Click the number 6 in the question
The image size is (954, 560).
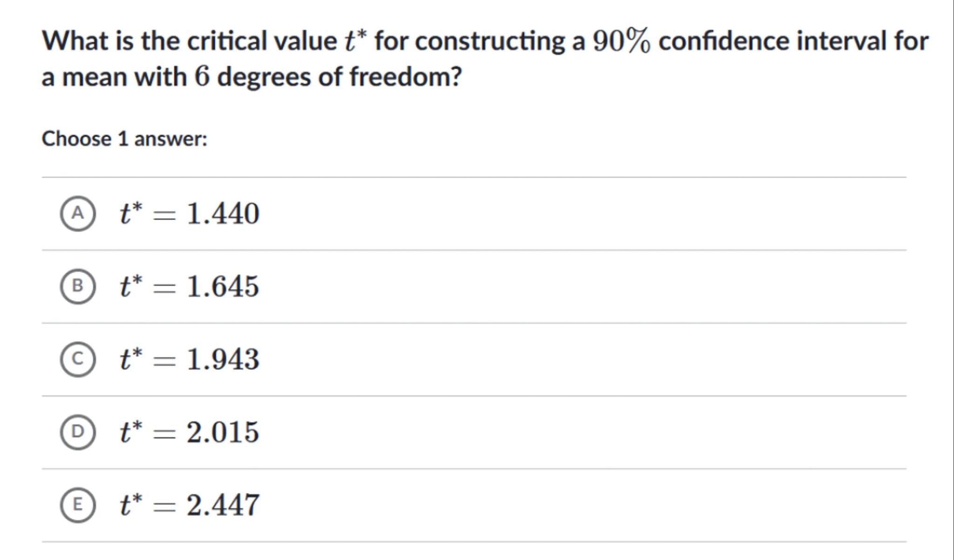pyautogui.click(x=202, y=76)
